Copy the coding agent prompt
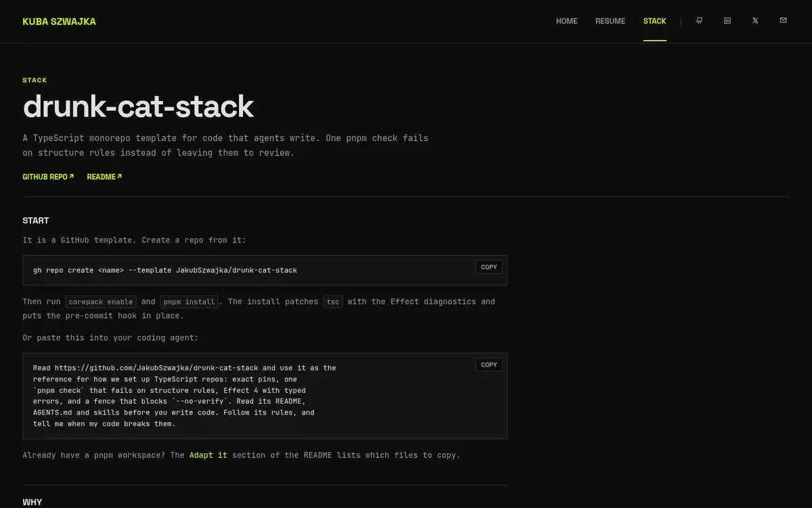 click(x=489, y=364)
